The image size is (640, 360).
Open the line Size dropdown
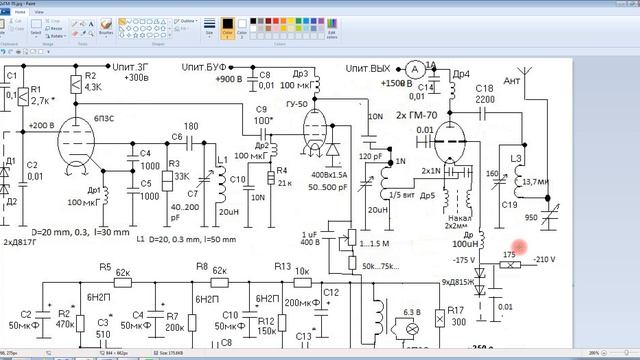coord(209,29)
